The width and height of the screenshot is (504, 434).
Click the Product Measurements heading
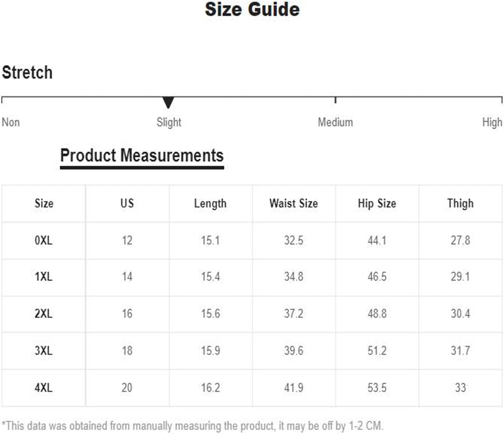click(142, 155)
